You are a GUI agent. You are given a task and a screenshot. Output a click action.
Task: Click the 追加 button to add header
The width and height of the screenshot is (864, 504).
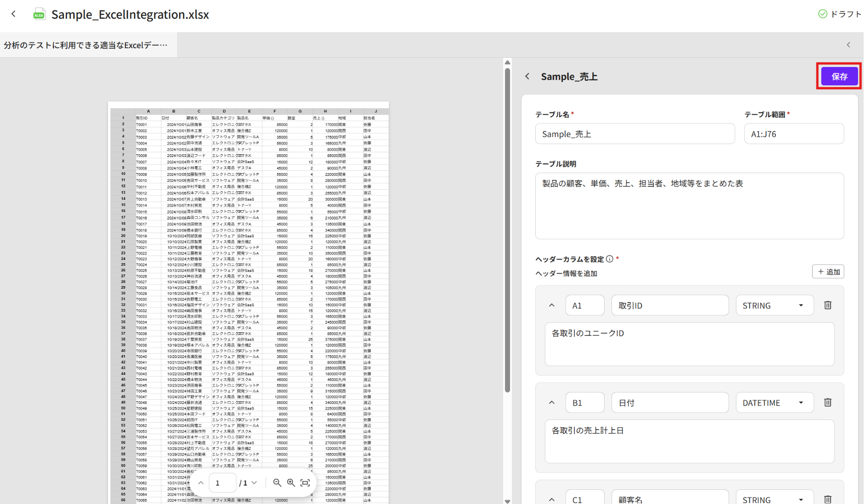click(x=828, y=272)
